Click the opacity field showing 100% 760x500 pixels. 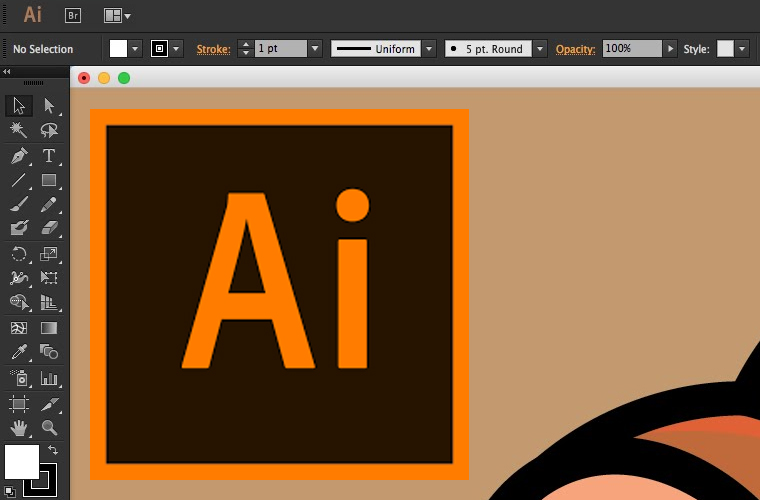[632, 48]
